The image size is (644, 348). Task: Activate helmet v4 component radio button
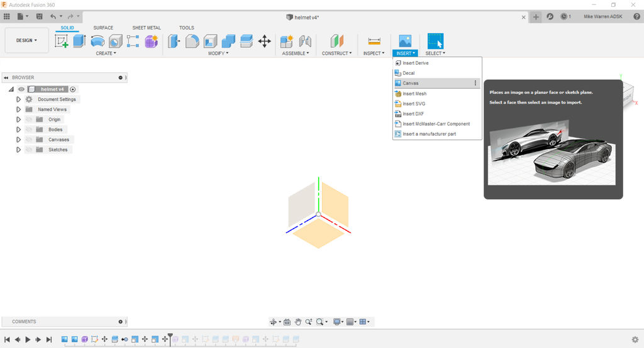73,89
